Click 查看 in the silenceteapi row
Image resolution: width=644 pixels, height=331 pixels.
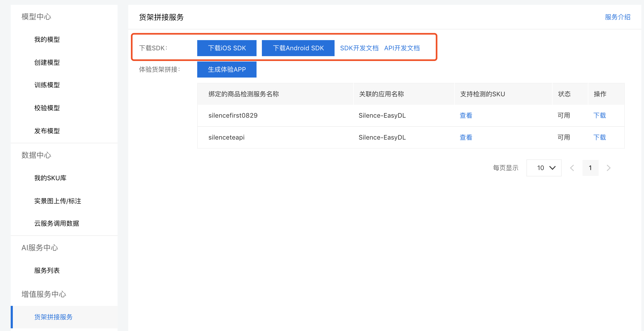tap(466, 137)
